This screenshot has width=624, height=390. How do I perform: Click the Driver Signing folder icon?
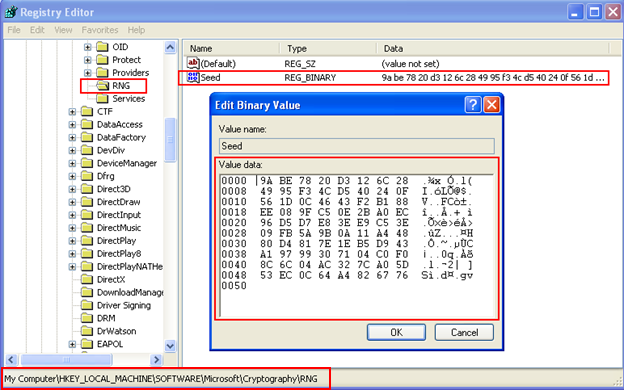tap(87, 306)
